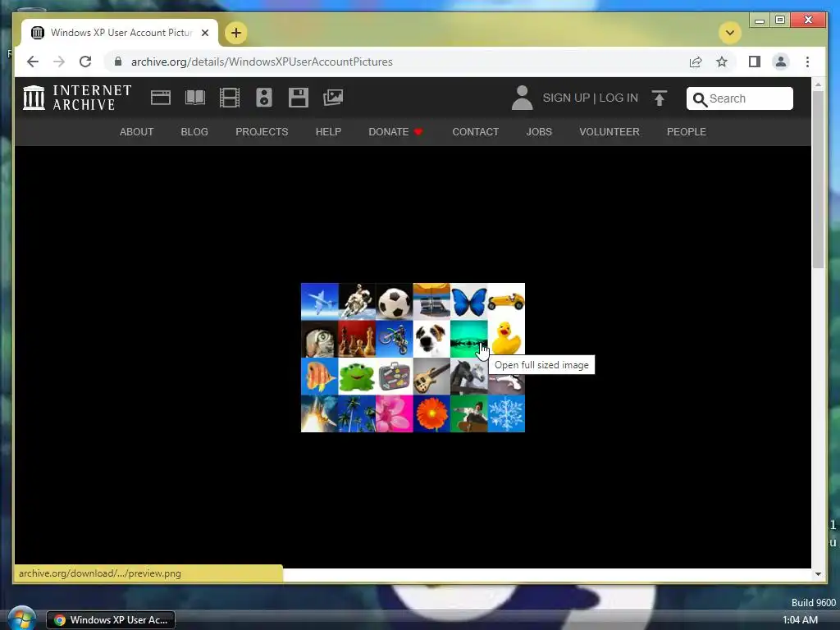Screen dimensions: 840x630
Task: Open the PROJECTS menu item
Action: point(262,132)
